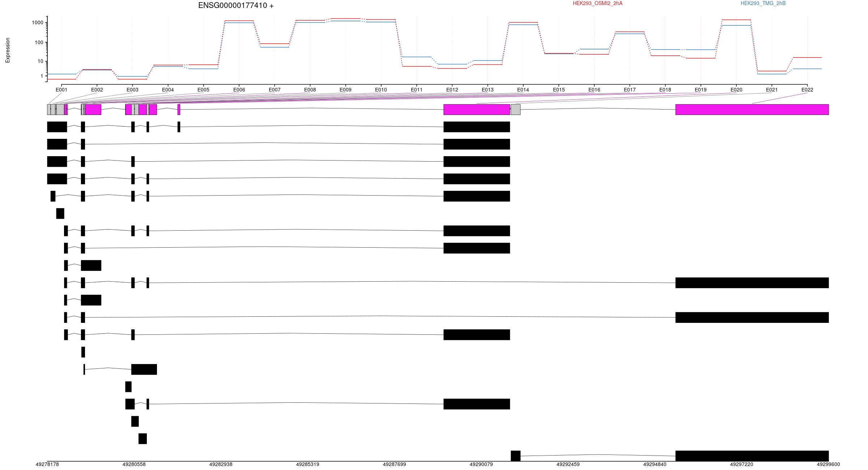Image resolution: width=868 pixels, height=470 pixels.
Task: Click genomic coordinate 49282938
Action: point(221,464)
